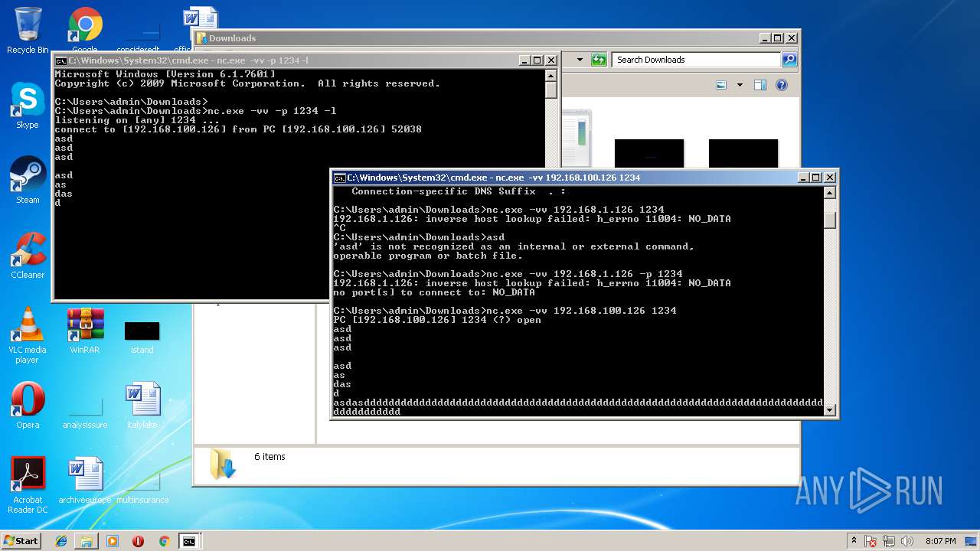
Task: Click in the Search Downloads field
Action: 695,60
